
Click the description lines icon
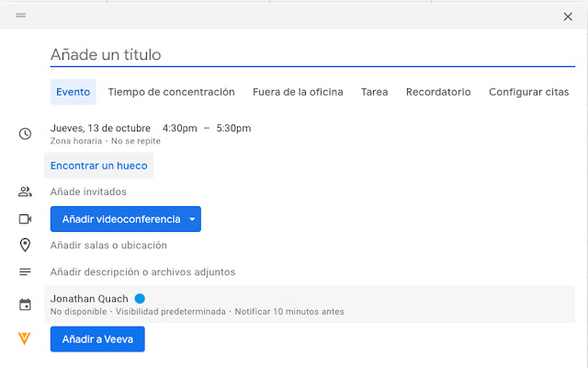coord(25,272)
